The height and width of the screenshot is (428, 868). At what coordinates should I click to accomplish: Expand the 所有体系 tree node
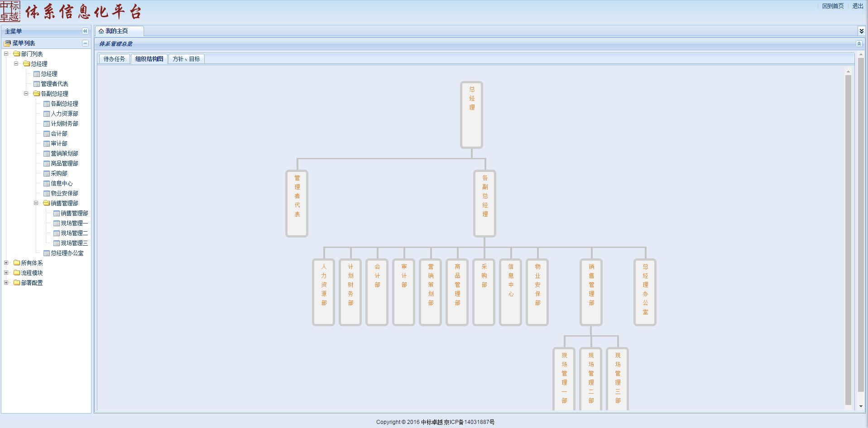6,263
